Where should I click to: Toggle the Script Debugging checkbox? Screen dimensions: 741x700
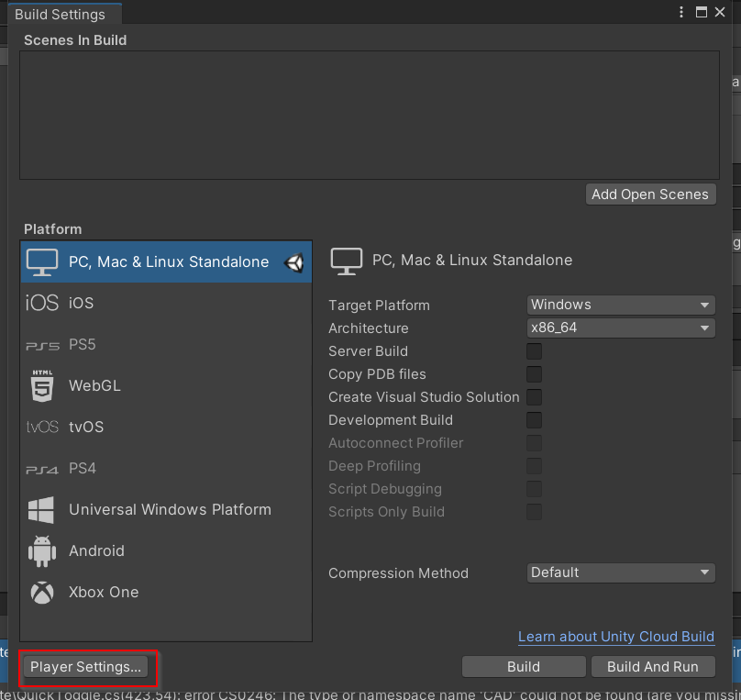[534, 489]
